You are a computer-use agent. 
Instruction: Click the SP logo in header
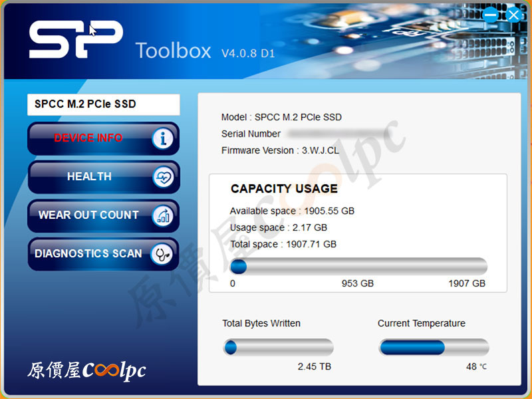(x=76, y=39)
